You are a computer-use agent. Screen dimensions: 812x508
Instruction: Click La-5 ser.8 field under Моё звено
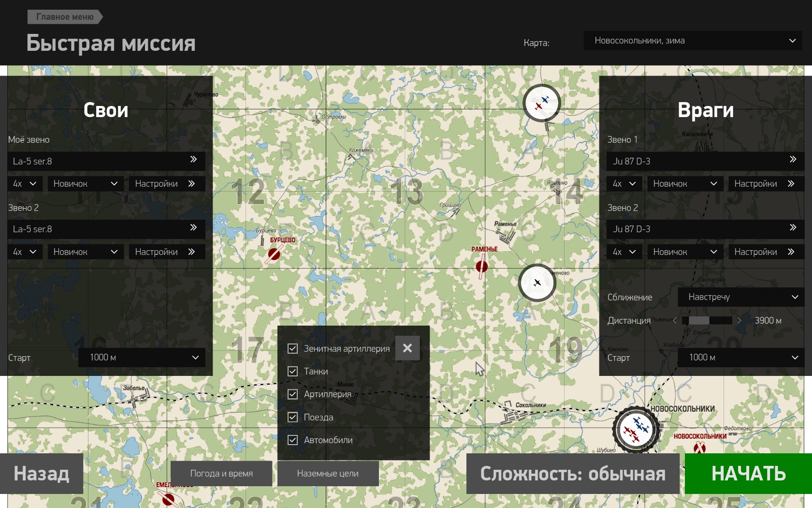coord(106,161)
